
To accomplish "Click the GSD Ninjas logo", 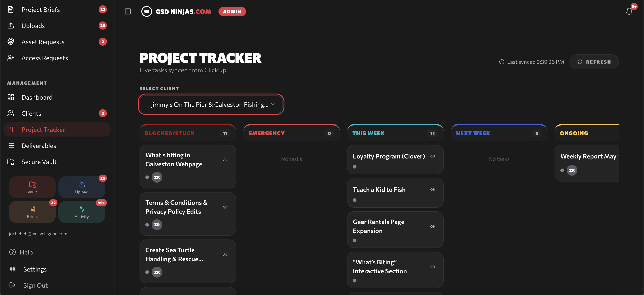I will 176,11.
